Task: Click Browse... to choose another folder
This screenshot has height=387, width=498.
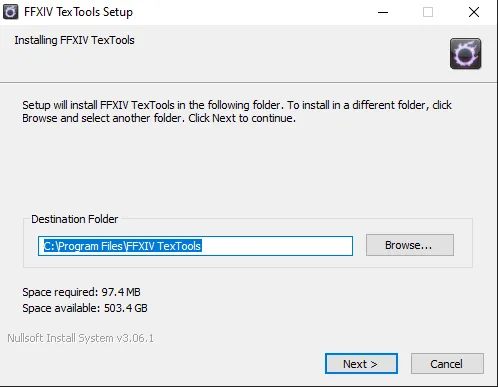Action: [410, 245]
